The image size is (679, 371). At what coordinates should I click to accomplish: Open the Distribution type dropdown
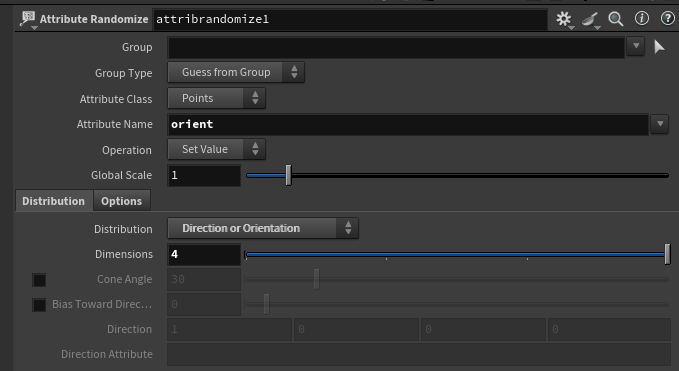pos(263,228)
